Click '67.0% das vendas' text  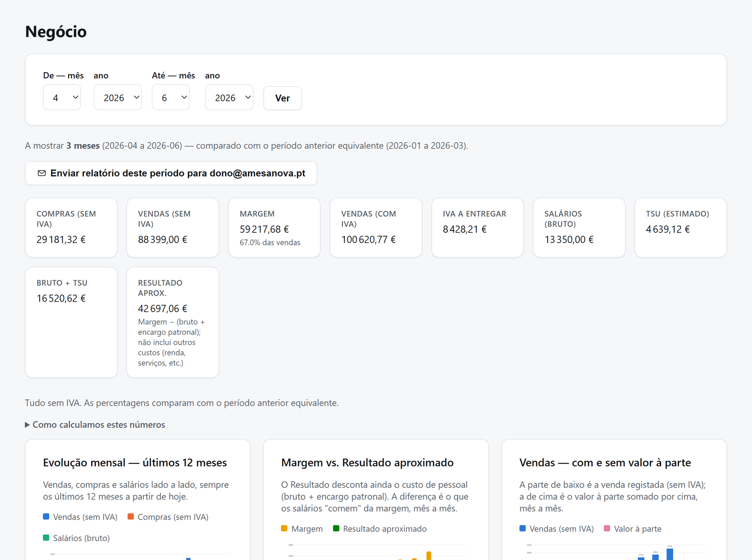270,242
